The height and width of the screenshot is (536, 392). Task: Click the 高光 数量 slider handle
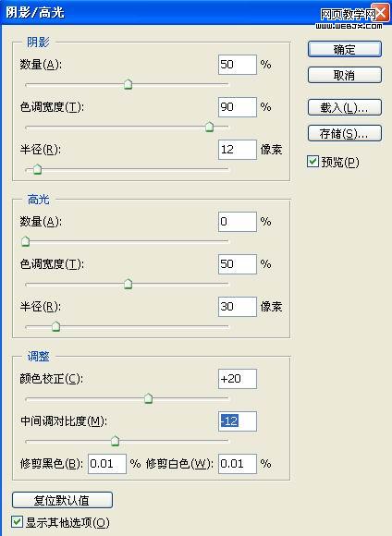coord(25,241)
